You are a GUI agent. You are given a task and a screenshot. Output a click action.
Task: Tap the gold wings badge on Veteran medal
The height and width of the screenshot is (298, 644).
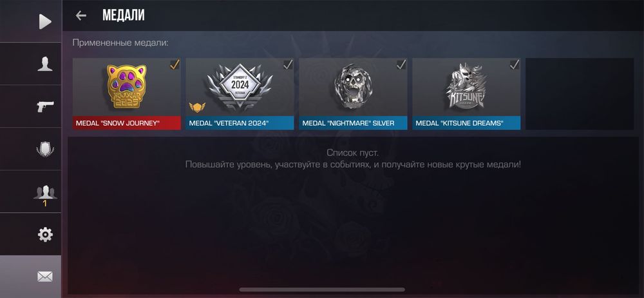[197, 108]
